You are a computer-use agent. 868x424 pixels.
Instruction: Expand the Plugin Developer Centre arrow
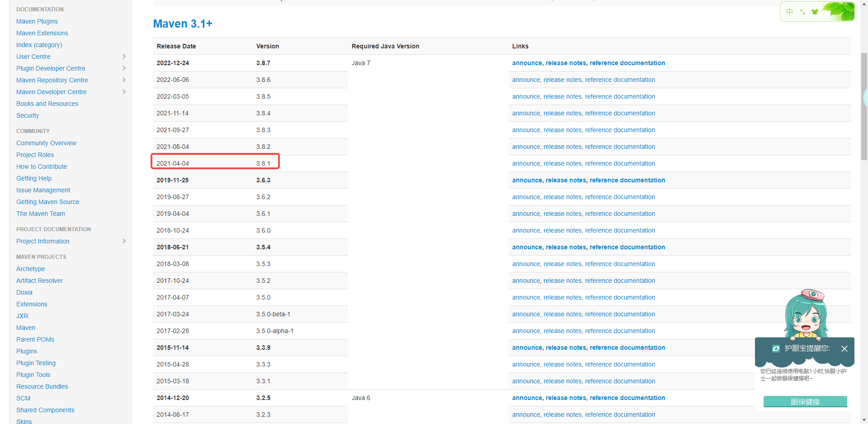(124, 68)
